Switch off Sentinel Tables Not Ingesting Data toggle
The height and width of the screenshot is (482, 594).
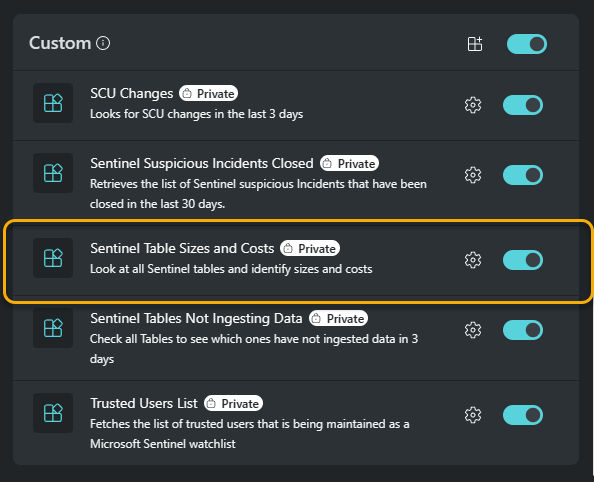(x=523, y=330)
